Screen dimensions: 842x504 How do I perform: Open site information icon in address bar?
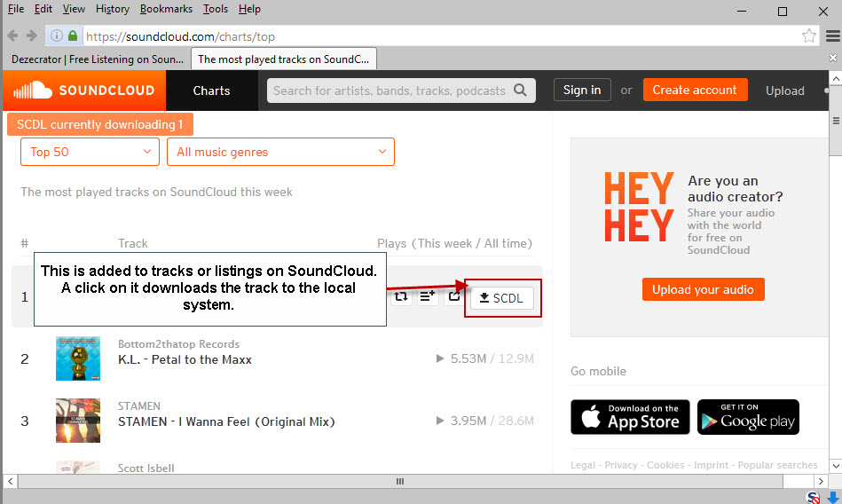pos(57,36)
